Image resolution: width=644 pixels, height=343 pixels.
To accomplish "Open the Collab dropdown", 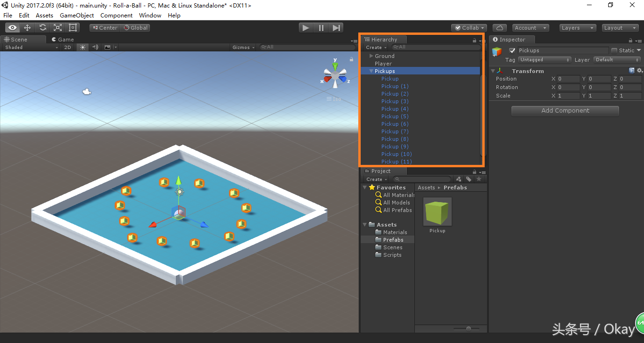I will [x=469, y=28].
